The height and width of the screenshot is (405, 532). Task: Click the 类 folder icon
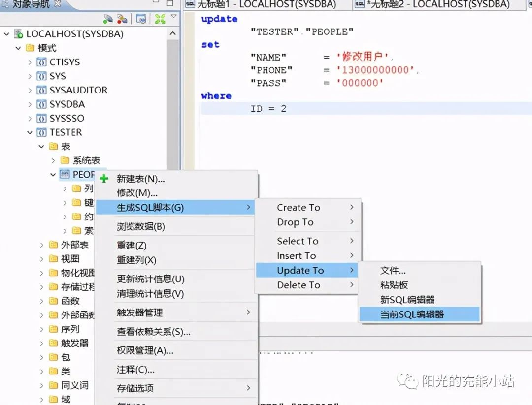pyautogui.click(x=53, y=371)
